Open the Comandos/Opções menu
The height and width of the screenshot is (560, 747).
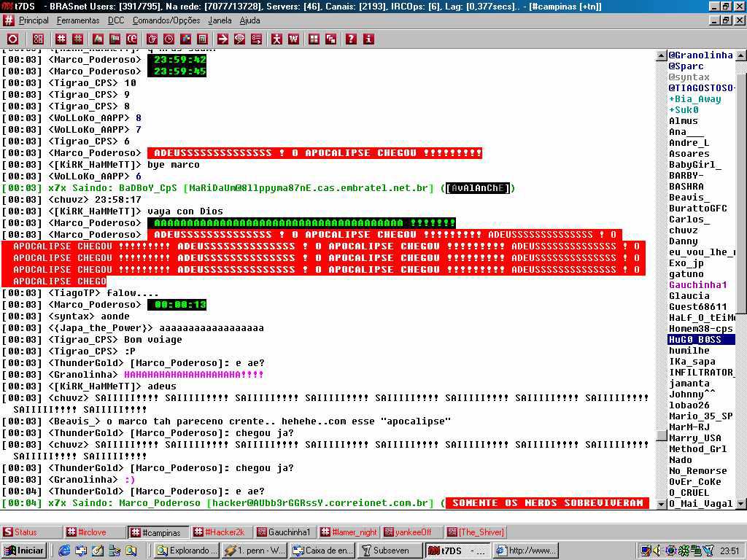coord(166,20)
